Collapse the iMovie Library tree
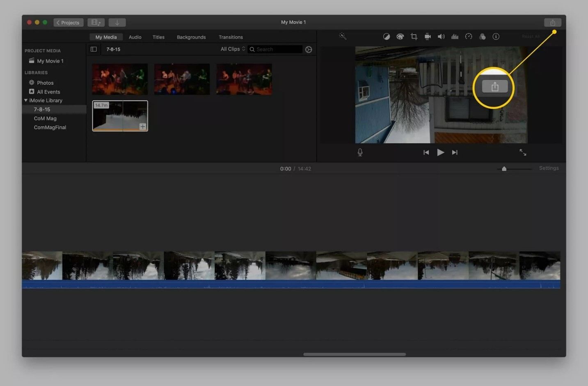588x386 pixels. point(26,100)
